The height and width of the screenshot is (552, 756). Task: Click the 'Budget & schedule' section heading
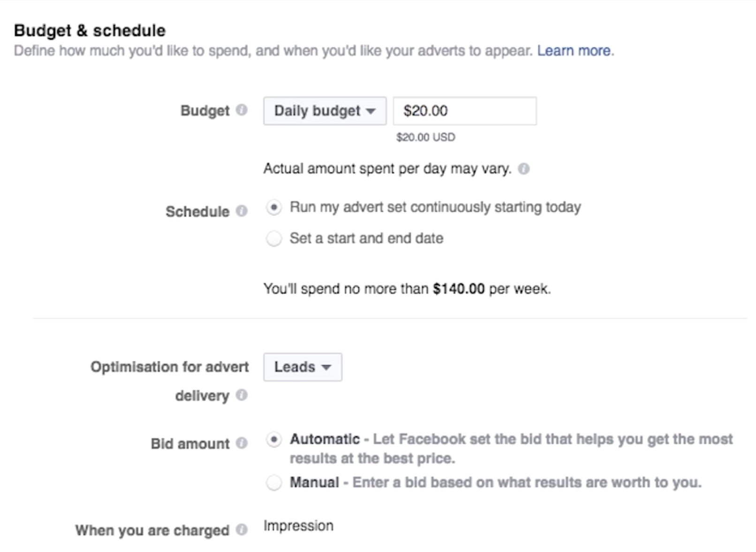click(90, 31)
